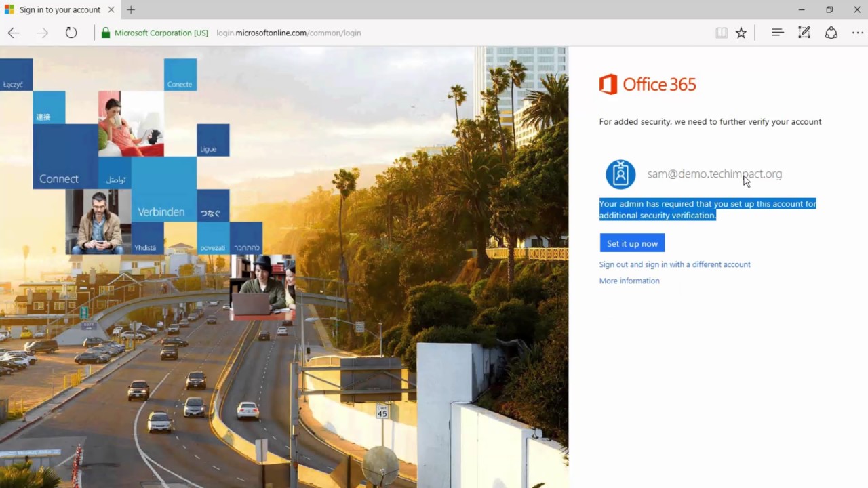Click the 'povezati' tile

(x=213, y=239)
